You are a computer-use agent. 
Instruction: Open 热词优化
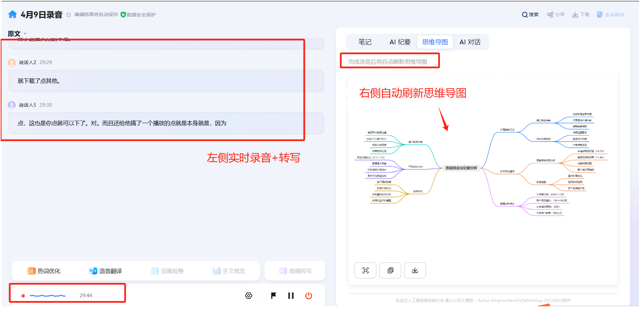coord(44,271)
